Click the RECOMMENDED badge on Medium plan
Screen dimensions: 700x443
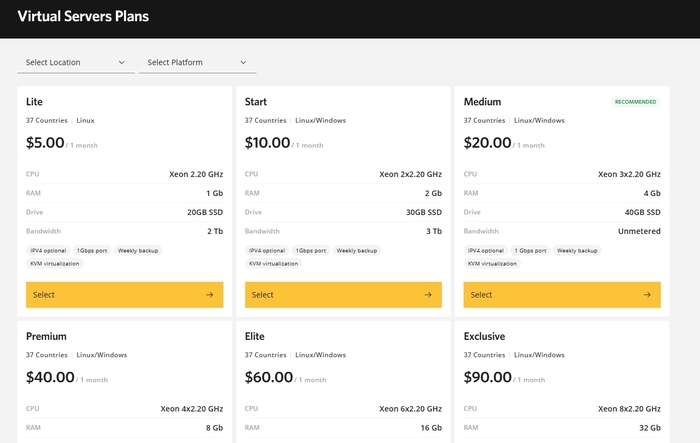pos(635,102)
